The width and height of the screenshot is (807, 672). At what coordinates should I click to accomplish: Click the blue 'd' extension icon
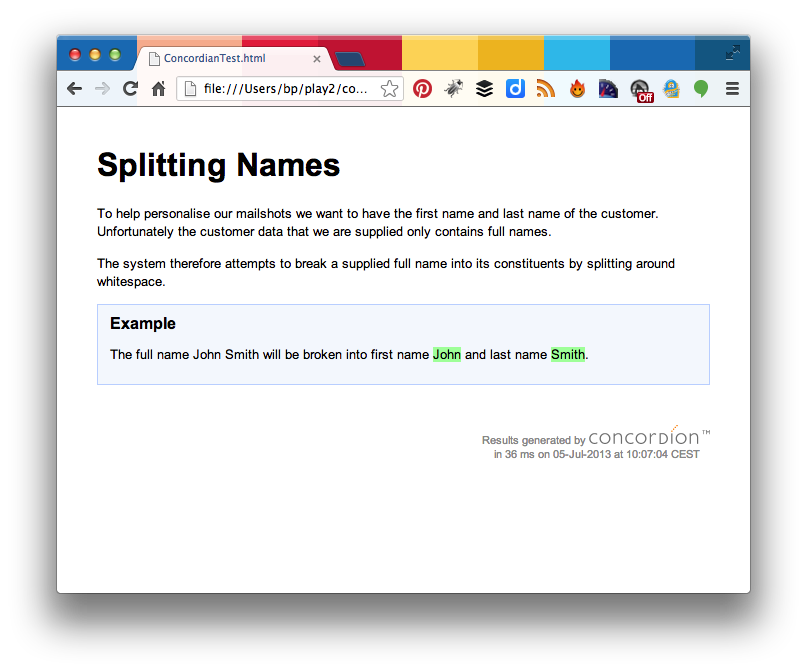(x=515, y=89)
